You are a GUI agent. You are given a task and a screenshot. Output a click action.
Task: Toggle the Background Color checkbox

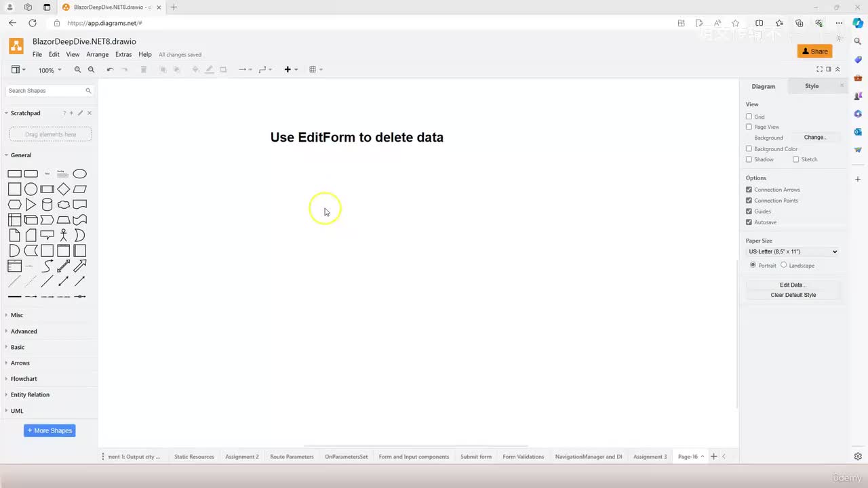749,148
